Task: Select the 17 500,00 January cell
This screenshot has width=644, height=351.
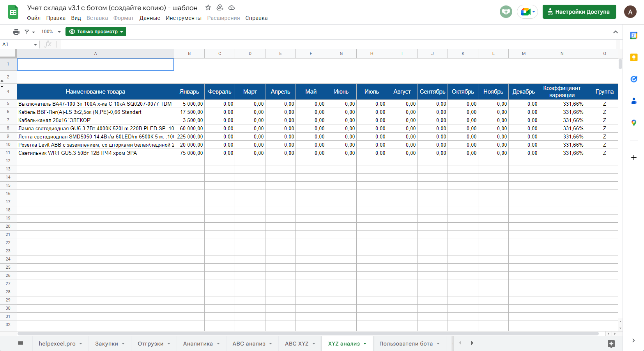Action: pyautogui.click(x=189, y=112)
